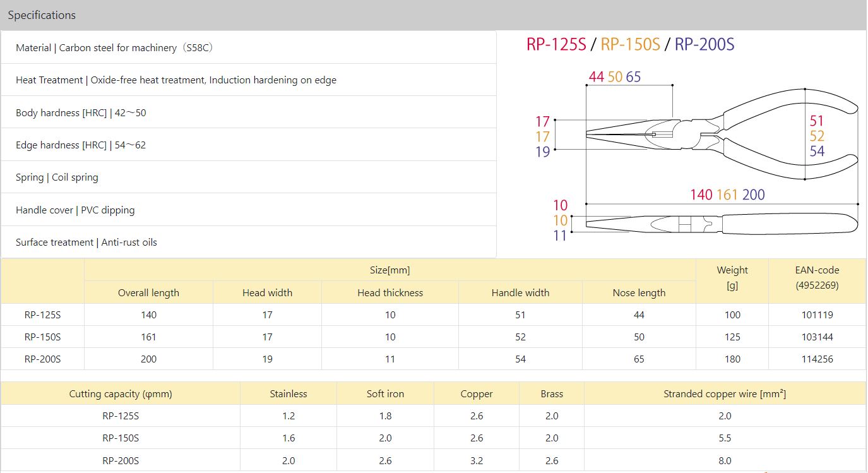Click the Specifications section header

(x=42, y=15)
